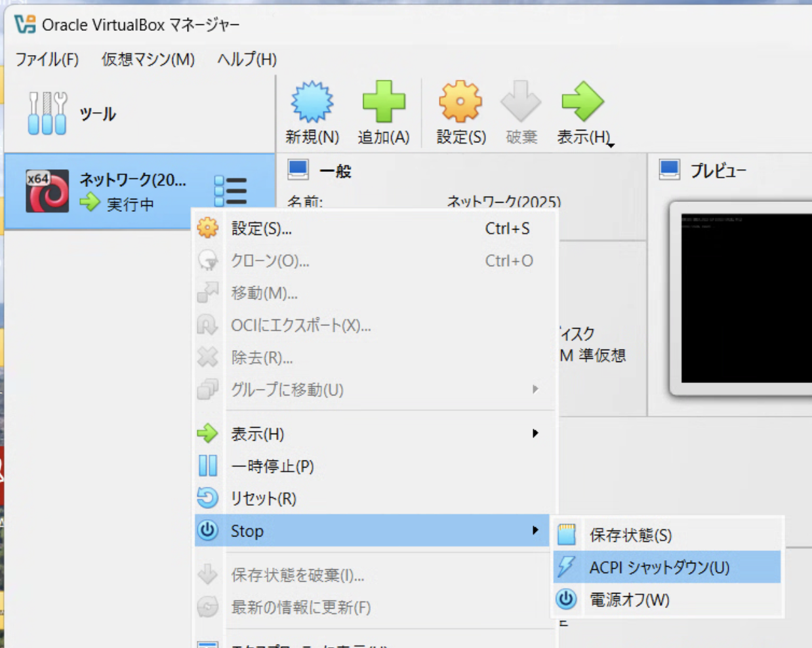This screenshot has height=648, width=812.
Task: Open Settings (設定) gear in toolbar
Action: pos(460,102)
